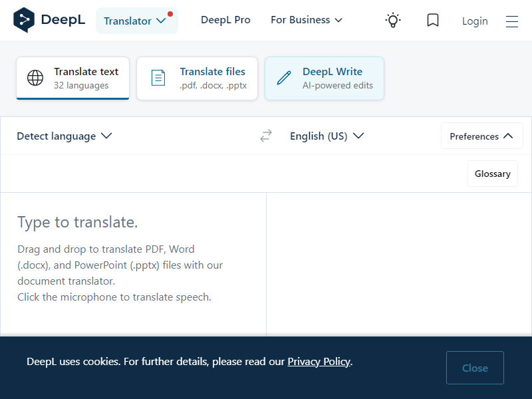The width and height of the screenshot is (532, 399).
Task: Click the Login link
Action: pos(475,21)
